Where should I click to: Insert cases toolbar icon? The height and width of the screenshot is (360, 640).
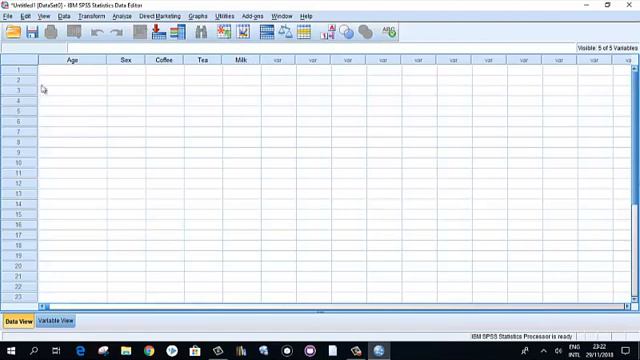coord(224,32)
